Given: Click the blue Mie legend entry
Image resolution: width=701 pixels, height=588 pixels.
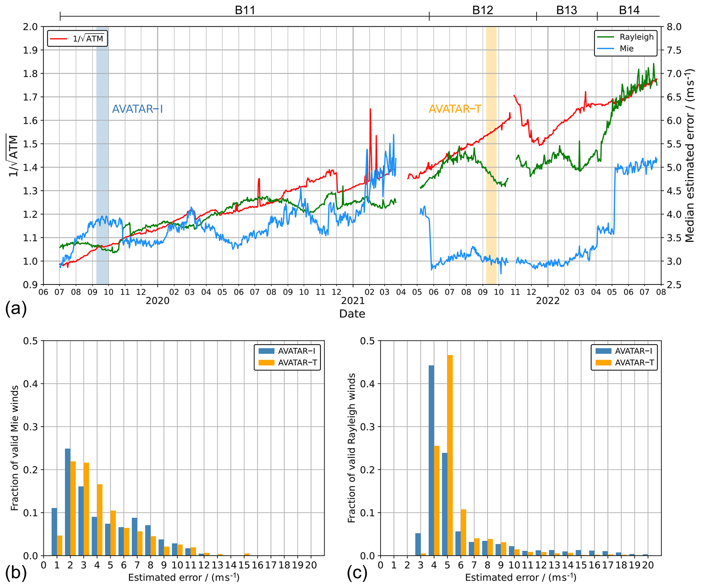Looking at the screenshot, I should [626, 48].
